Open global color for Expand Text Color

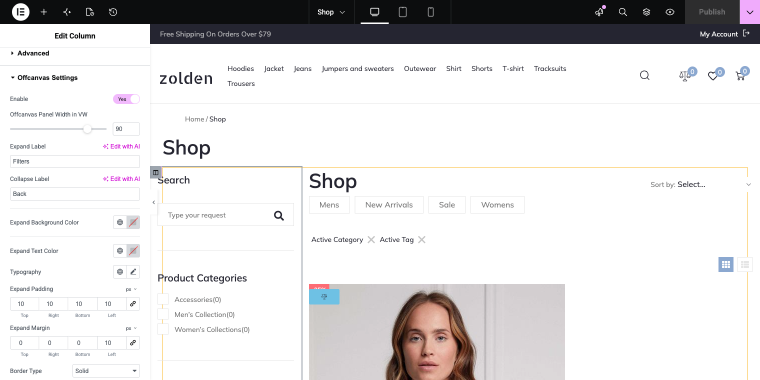(120, 251)
